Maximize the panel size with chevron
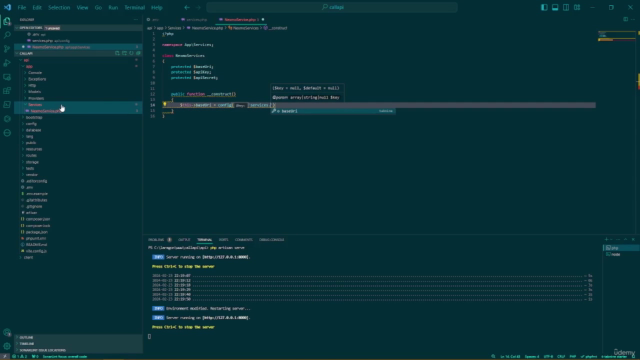 click(625, 240)
